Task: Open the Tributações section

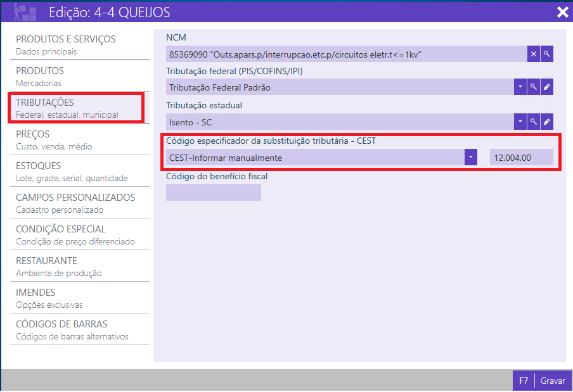Action: [x=76, y=108]
